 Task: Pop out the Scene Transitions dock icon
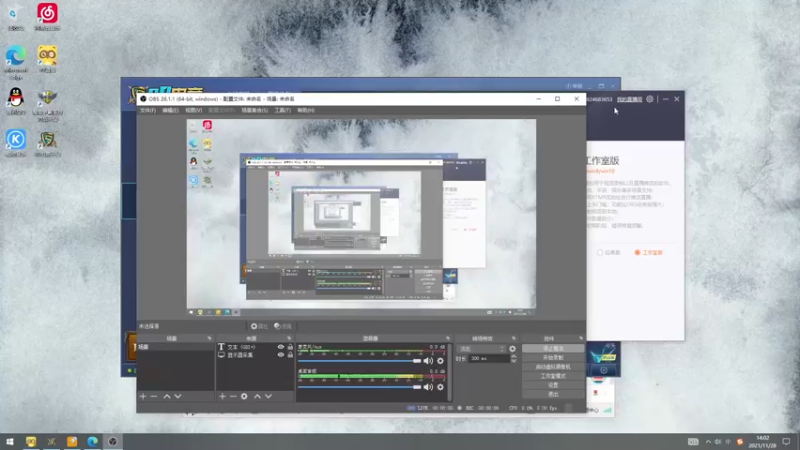pyautogui.click(x=514, y=338)
